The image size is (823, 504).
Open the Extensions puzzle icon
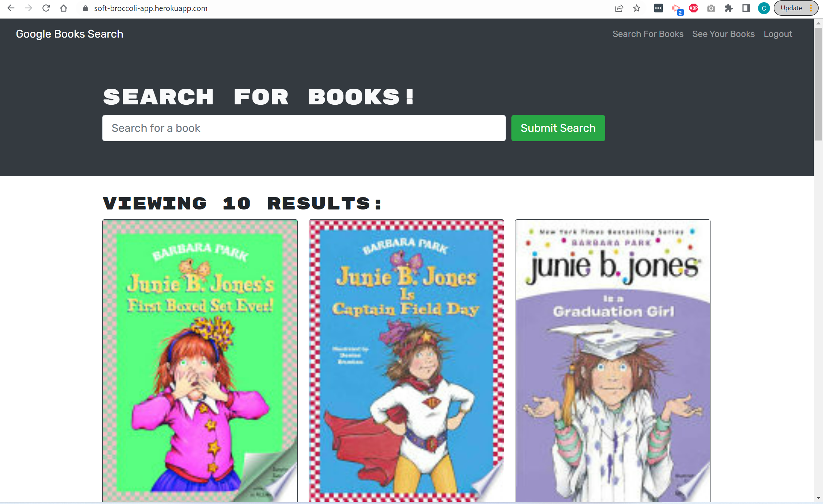[729, 8]
